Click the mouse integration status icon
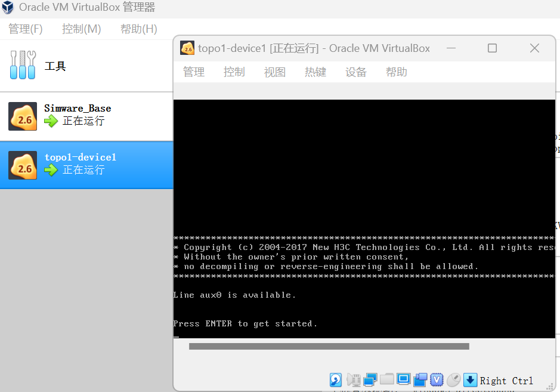Image resolution: width=560 pixels, height=392 pixels. click(454, 380)
